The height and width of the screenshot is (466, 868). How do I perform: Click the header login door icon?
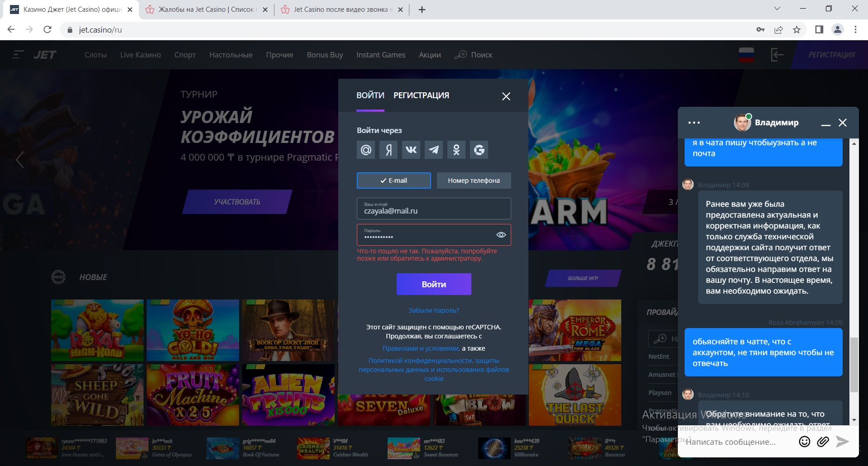tap(777, 55)
